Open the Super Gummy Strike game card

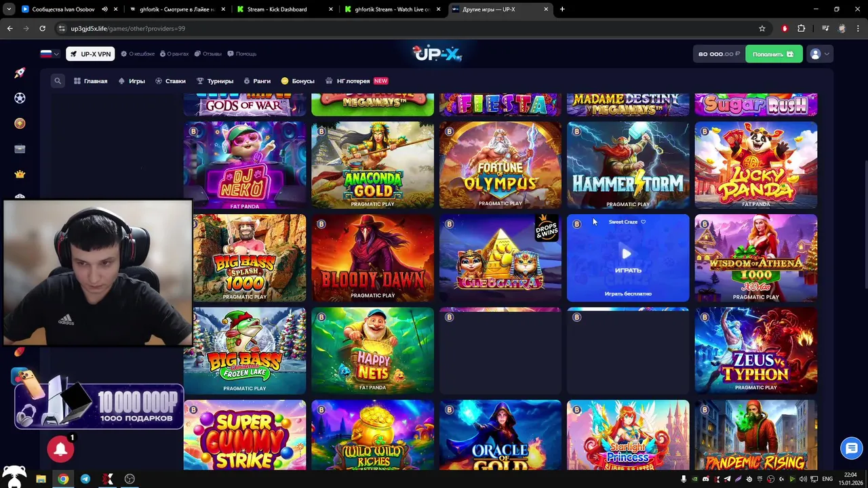pos(245,435)
